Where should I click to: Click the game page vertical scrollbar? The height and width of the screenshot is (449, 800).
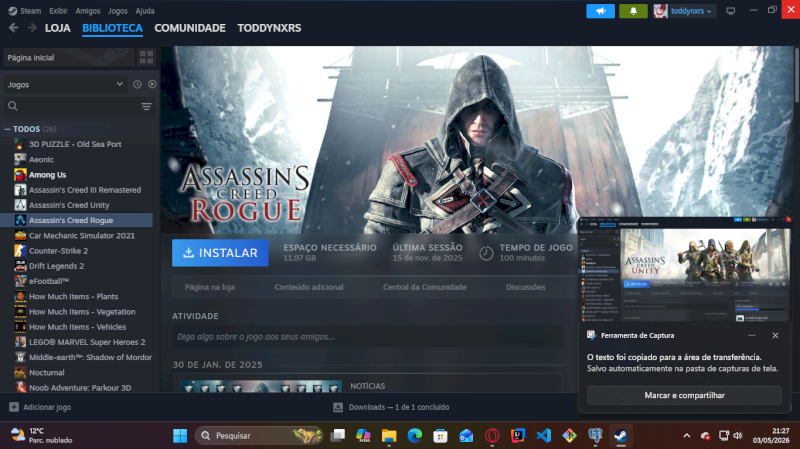point(797,77)
